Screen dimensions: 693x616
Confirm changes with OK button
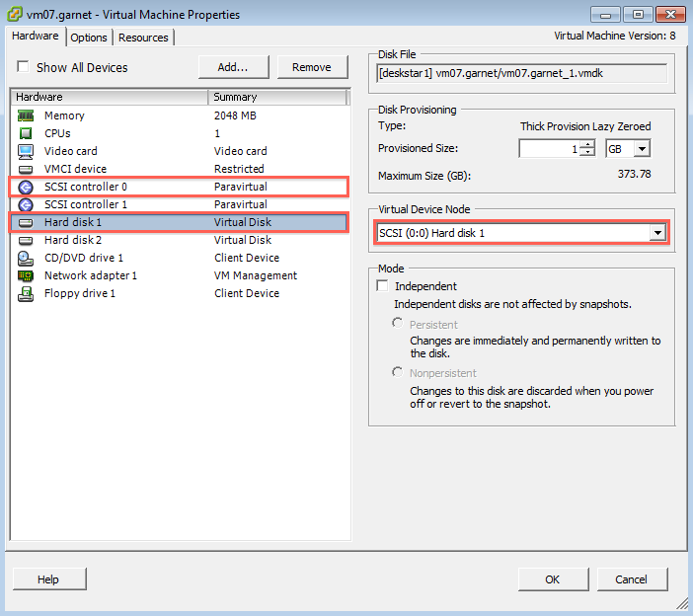coord(553,578)
